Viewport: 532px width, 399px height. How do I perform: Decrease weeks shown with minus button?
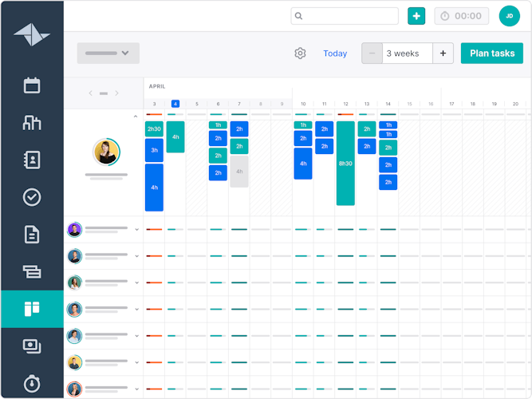pyautogui.click(x=372, y=53)
